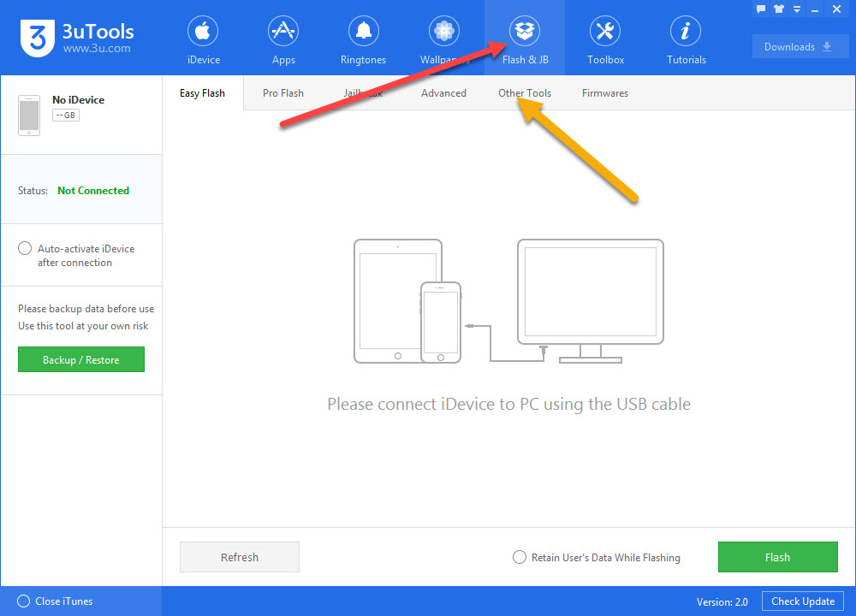Click the Backup / Restore button
Image resolution: width=856 pixels, height=616 pixels.
click(81, 359)
